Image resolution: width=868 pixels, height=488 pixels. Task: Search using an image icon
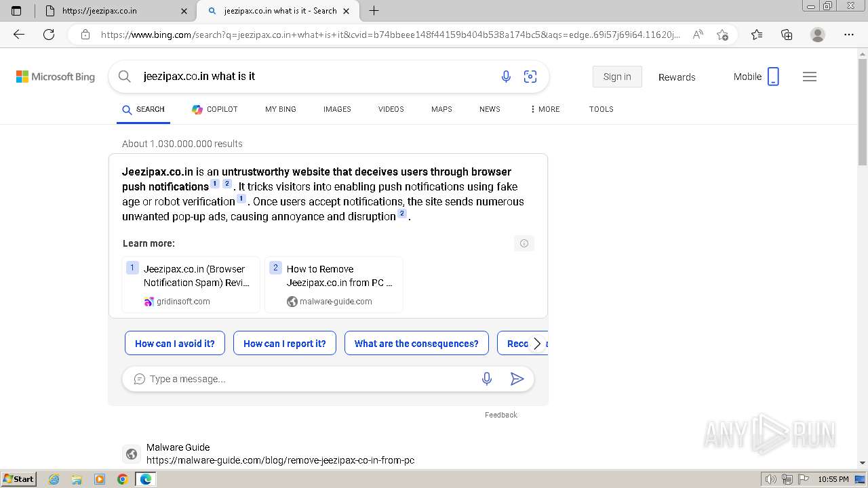click(x=530, y=77)
